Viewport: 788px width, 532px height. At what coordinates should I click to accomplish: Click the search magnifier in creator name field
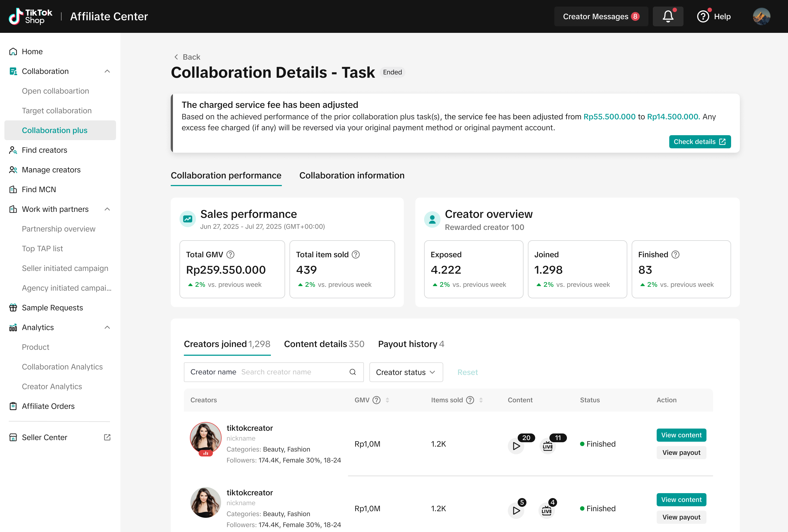pos(352,372)
